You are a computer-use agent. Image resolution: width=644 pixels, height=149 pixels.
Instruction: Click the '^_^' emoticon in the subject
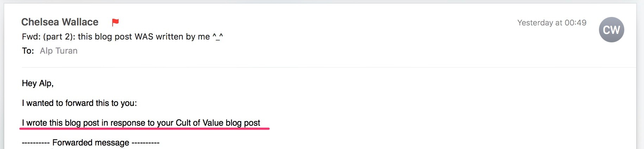pyautogui.click(x=218, y=37)
